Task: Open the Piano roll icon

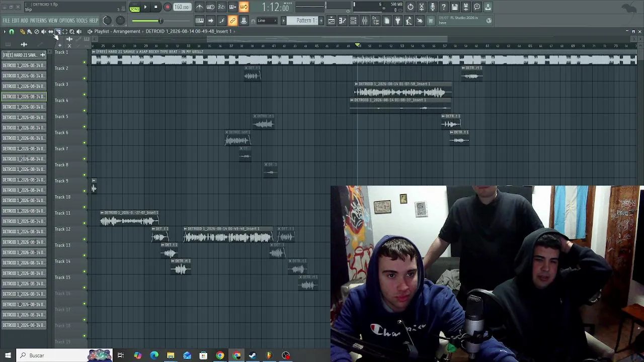Action: pos(343,21)
